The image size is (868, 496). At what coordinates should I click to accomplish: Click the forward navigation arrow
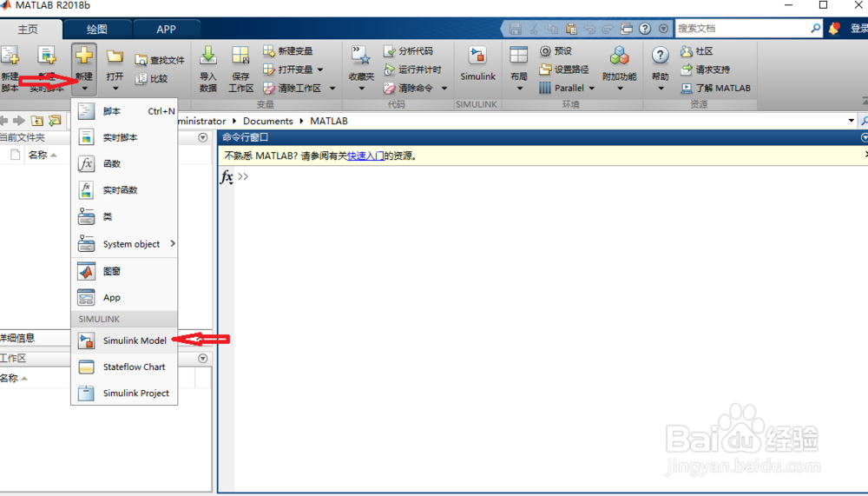[x=19, y=121]
